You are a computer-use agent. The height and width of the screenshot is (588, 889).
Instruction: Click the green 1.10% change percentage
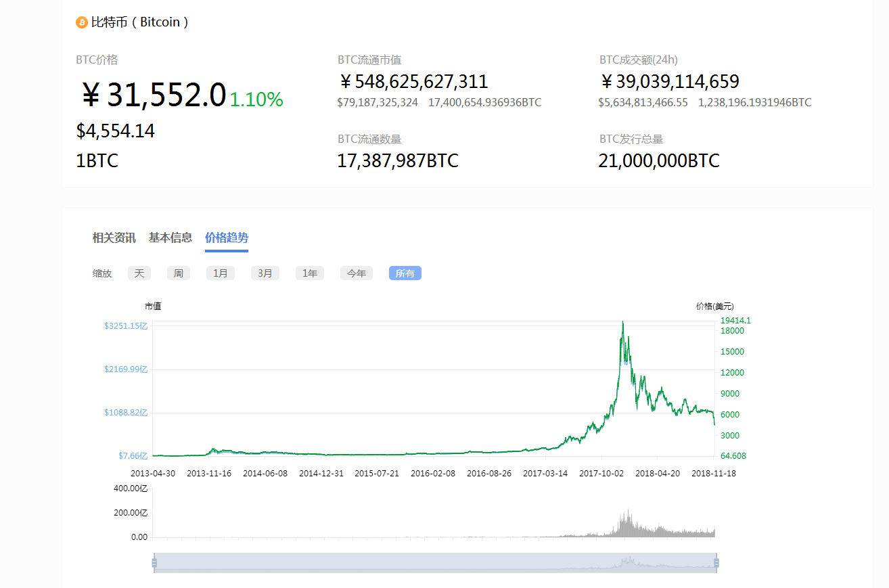coord(256,100)
